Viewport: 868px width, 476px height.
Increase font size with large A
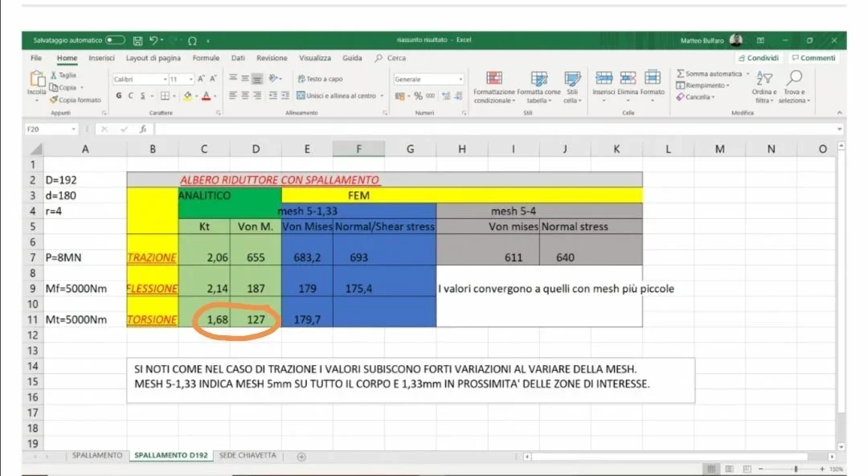tap(201, 80)
